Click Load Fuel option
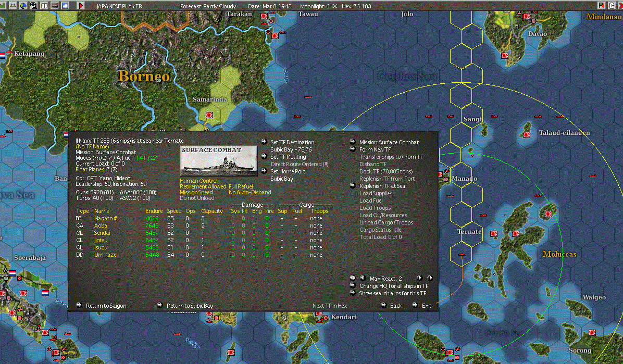Screen dimensions: 623x364 371,200
